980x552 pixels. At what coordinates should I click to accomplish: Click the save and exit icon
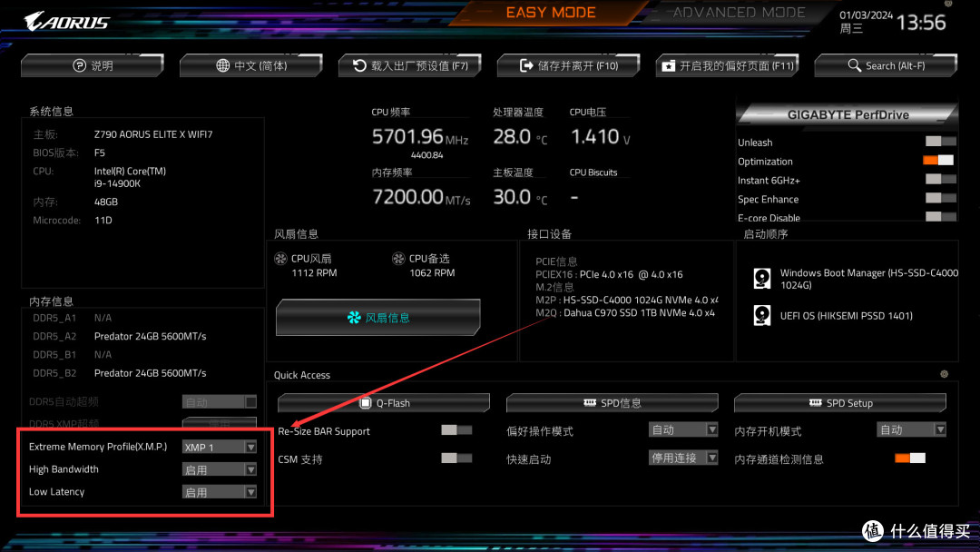pyautogui.click(x=526, y=65)
